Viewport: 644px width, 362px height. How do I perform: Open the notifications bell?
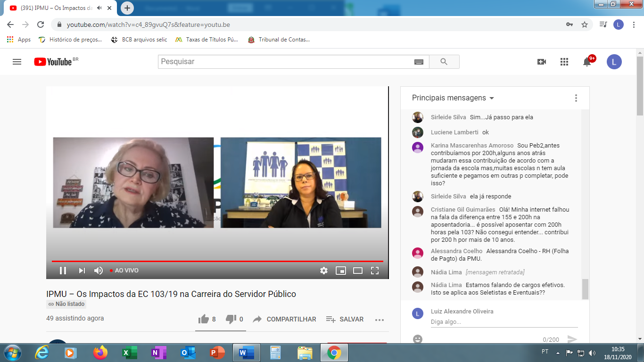pos(587,62)
